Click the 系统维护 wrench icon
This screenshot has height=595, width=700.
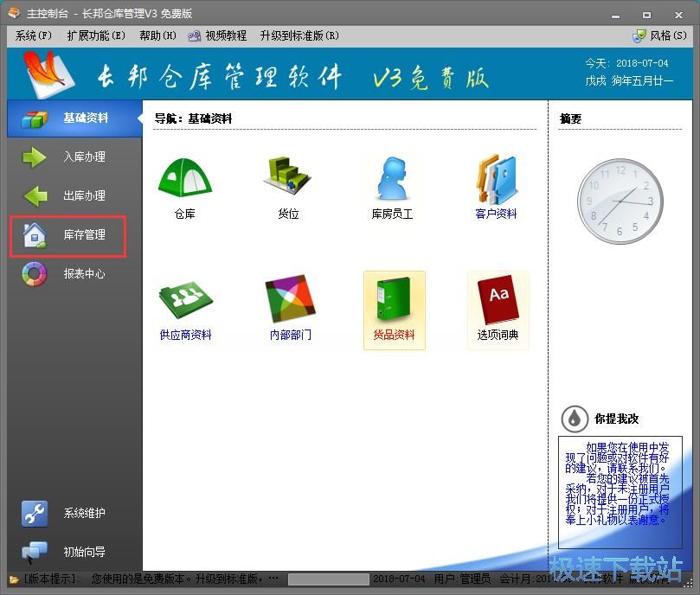tap(35, 514)
